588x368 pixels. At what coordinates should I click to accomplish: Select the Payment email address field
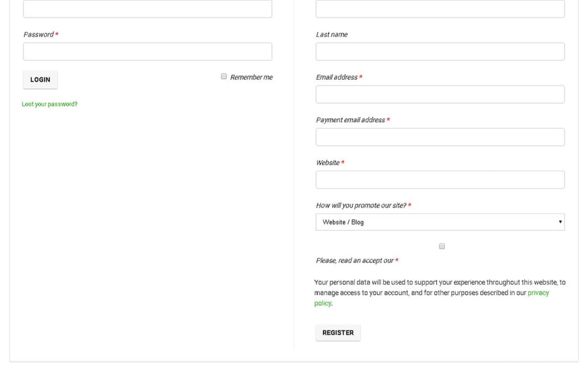[440, 137]
